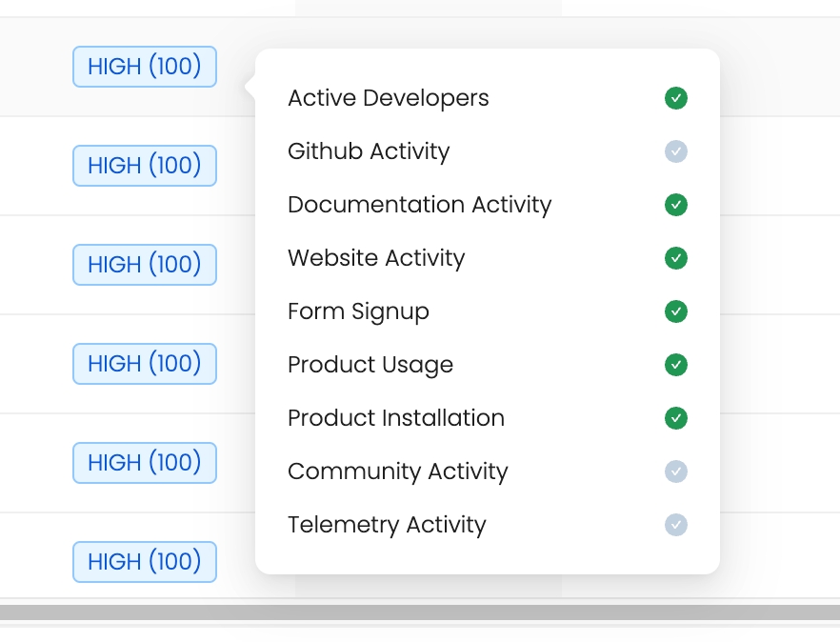Click the gray check for Telemetry Activity
The height and width of the screenshot is (642, 840).
point(675,525)
